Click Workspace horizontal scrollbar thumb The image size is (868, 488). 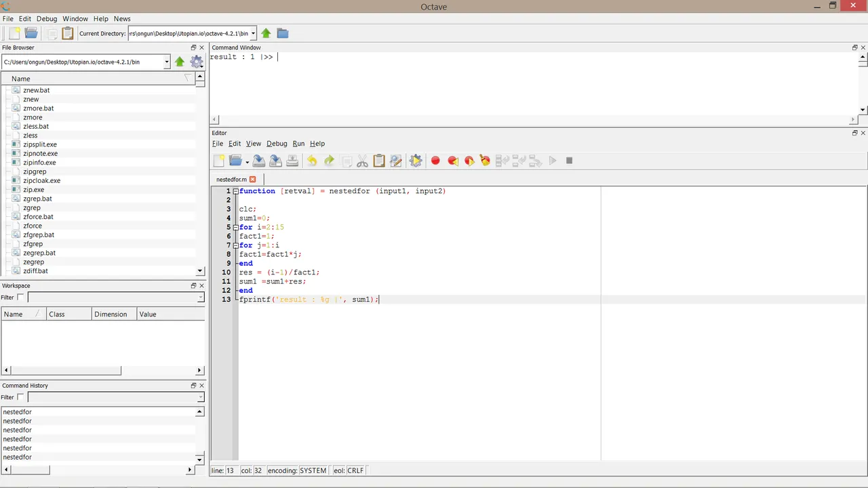[x=65, y=371]
